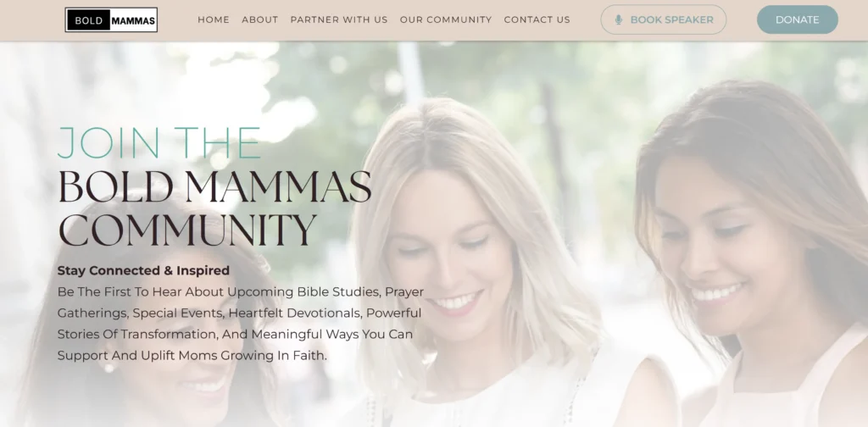868x427 pixels.
Task: Click the paragraph about upcoming Bible studies
Action: pos(240,324)
